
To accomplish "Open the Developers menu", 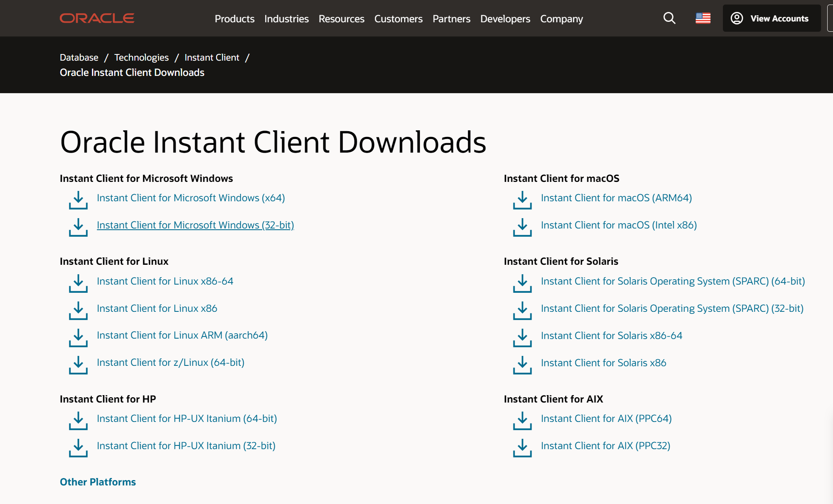I will [505, 19].
